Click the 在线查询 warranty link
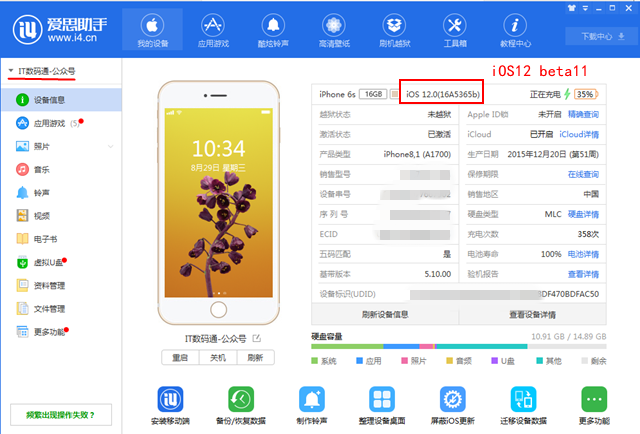Viewport: 640px width, 434px height. (583, 174)
